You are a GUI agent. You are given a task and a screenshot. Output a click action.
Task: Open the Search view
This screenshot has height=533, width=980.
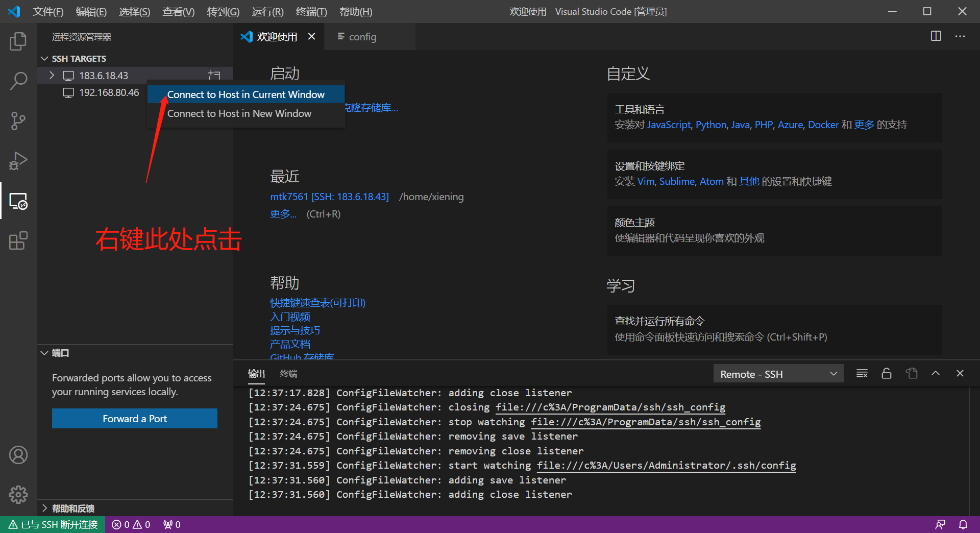click(x=18, y=81)
